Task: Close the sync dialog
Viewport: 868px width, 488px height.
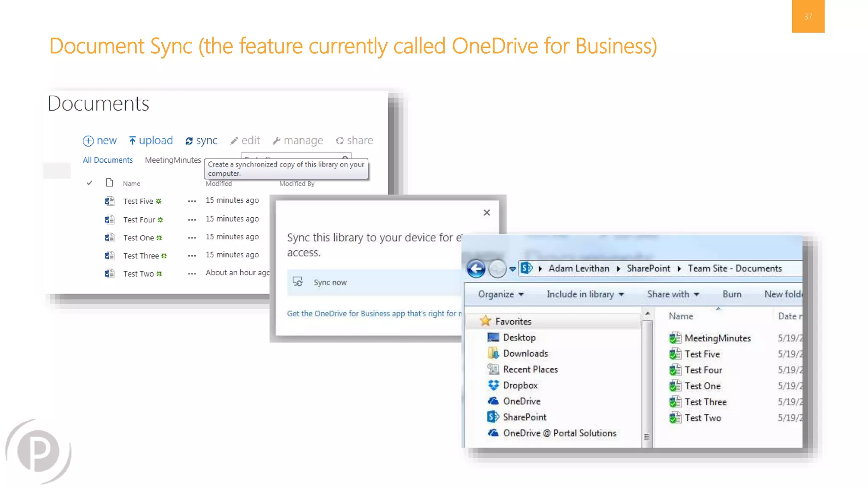Action: [x=487, y=213]
